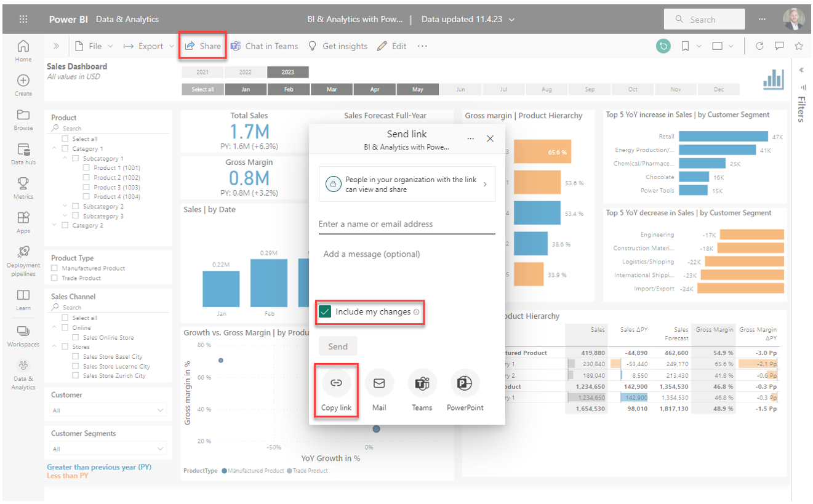Image resolution: width=813 pixels, height=504 pixels.
Task: Check the Online sales channel checkbox
Action: 65,327
